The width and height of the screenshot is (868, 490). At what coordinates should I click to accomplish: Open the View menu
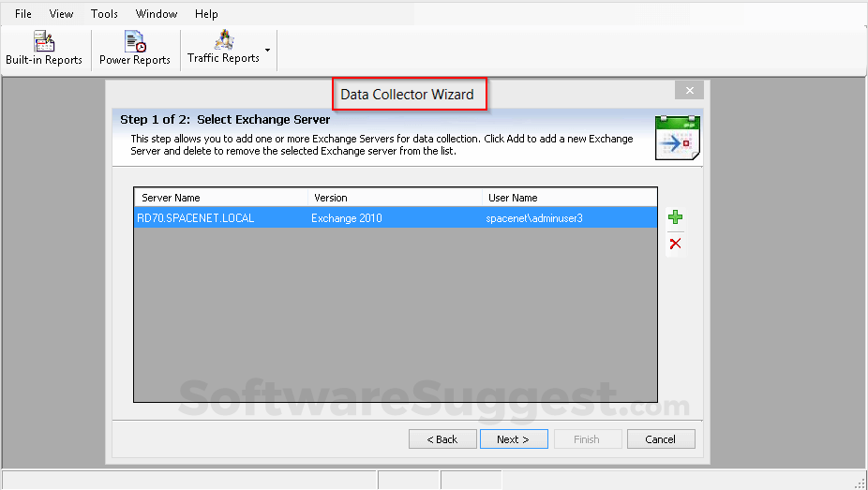pos(61,14)
